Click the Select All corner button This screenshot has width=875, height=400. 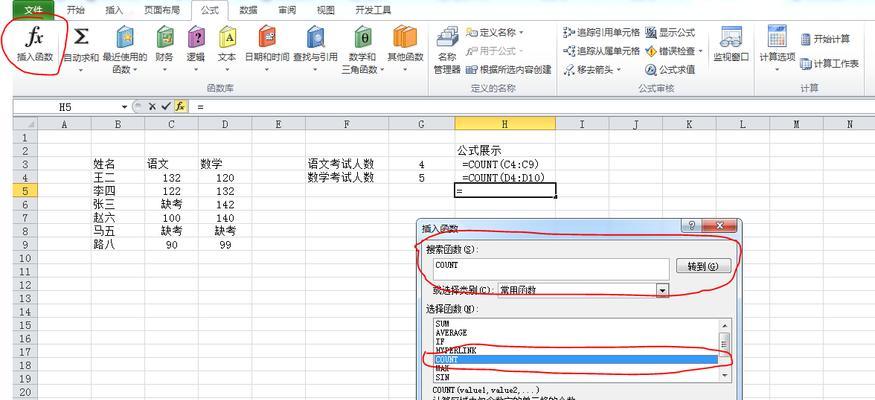(x=25, y=124)
